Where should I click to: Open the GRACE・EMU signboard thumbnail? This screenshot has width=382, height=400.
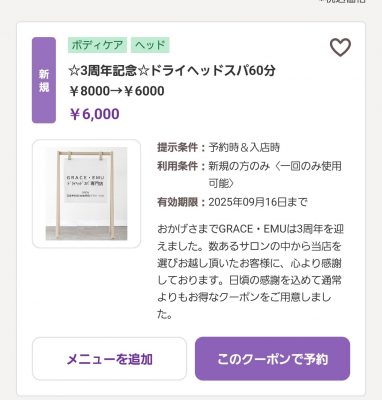click(86, 194)
